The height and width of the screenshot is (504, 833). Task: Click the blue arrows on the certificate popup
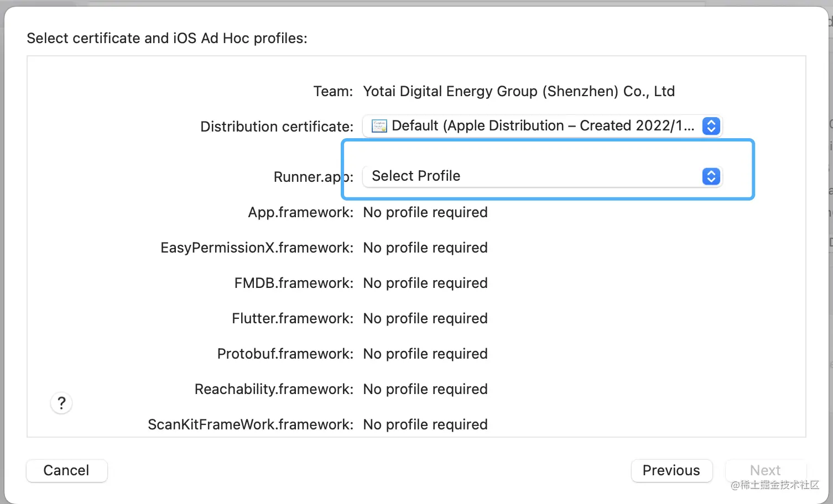711,126
